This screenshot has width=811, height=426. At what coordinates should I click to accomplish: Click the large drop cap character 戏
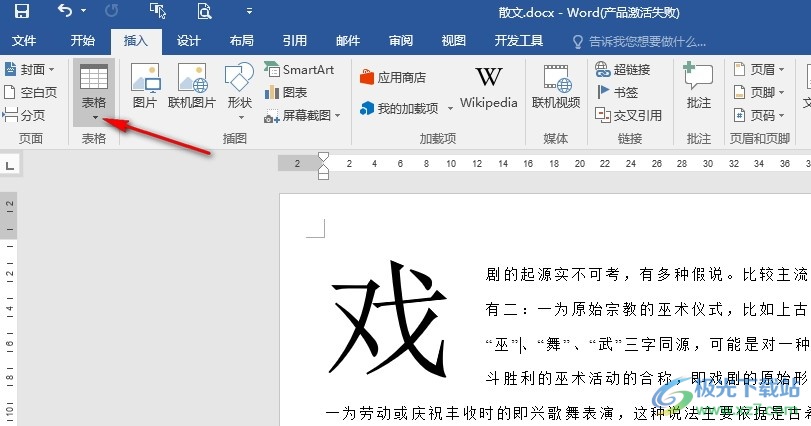point(388,319)
